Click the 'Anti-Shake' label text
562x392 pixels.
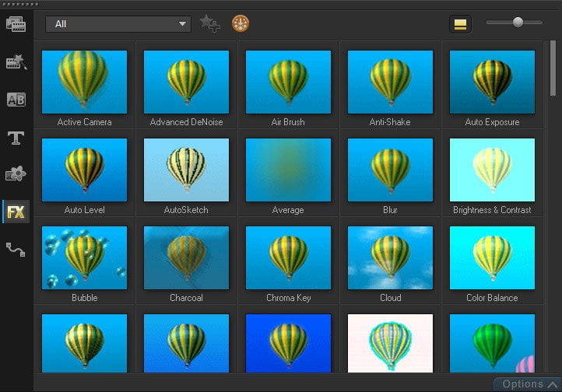(390, 122)
